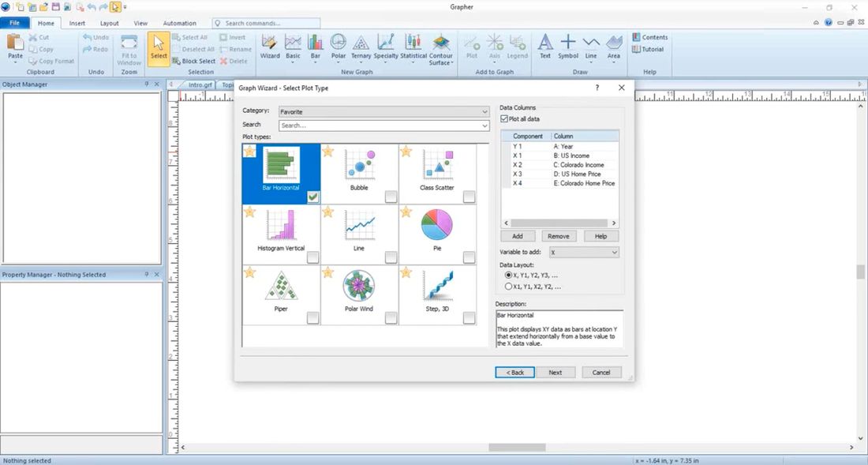
Task: Check the Pie plot type checkbox
Action: coord(469,257)
